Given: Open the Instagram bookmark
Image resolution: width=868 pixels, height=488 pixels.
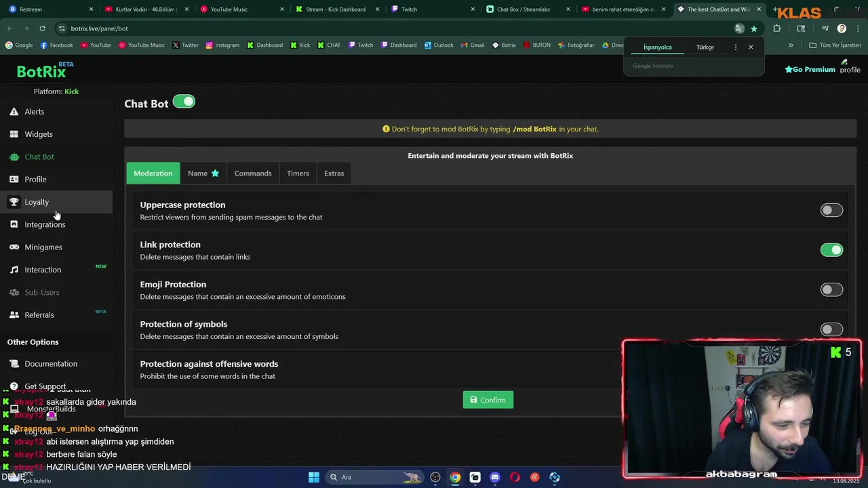Looking at the screenshot, I should [222, 45].
